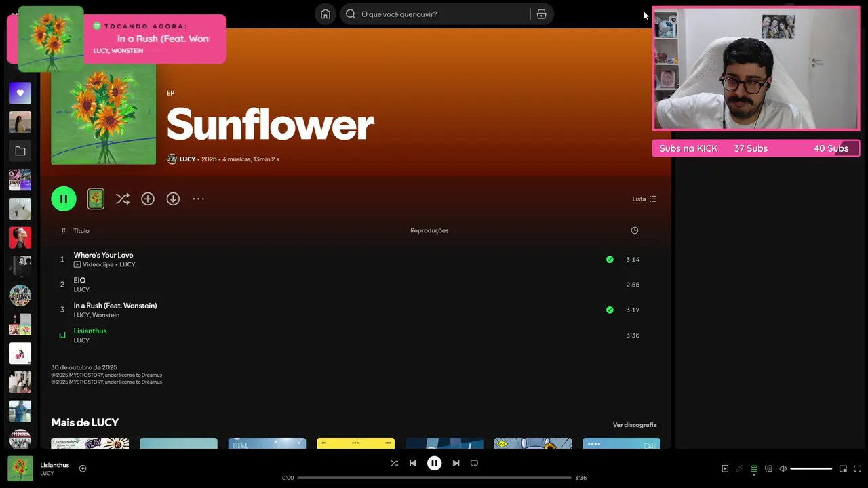This screenshot has width=868, height=488.
Task: Open Wonstein artist link in track three
Action: [x=106, y=315]
